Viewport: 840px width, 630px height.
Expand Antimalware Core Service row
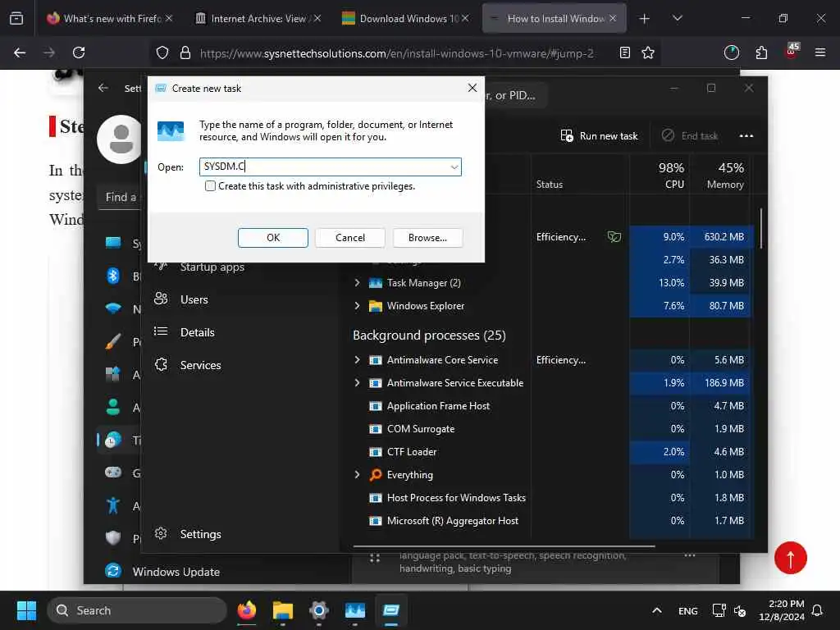click(x=358, y=359)
